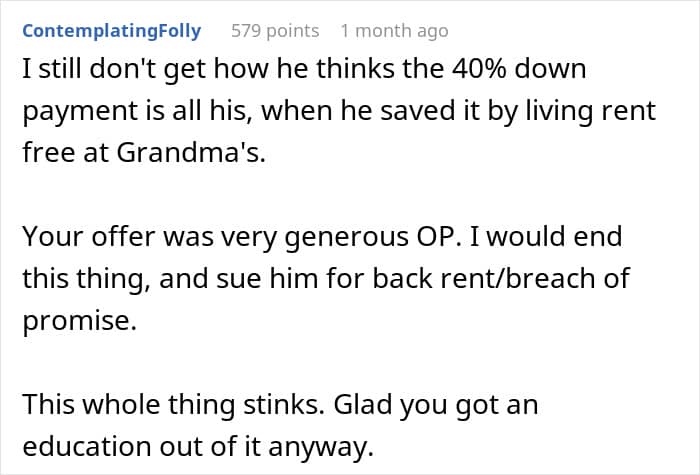Click the word 'Grandma's'

191,153
